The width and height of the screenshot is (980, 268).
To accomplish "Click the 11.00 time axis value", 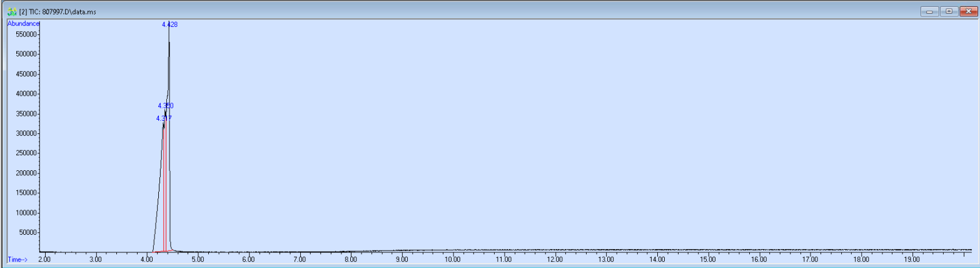I will pos(504,259).
